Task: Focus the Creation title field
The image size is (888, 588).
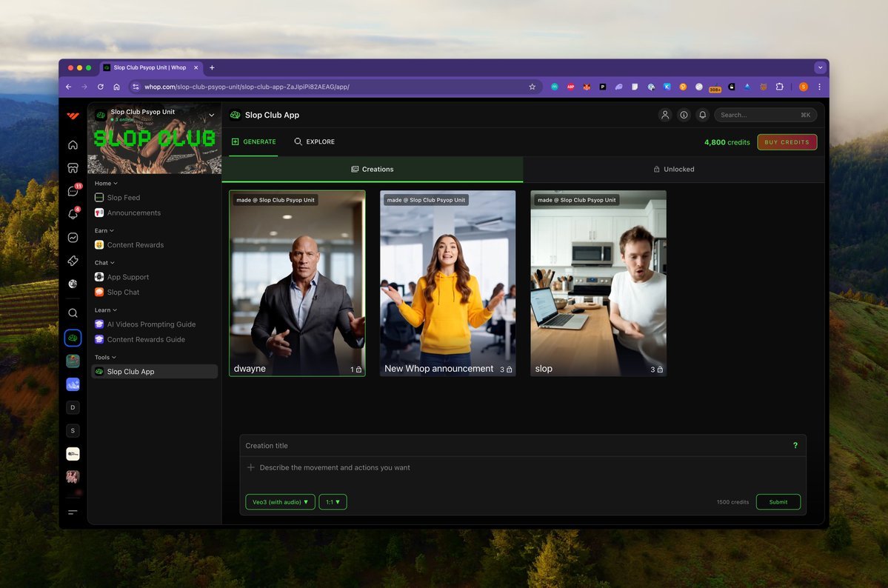Action: click(515, 446)
